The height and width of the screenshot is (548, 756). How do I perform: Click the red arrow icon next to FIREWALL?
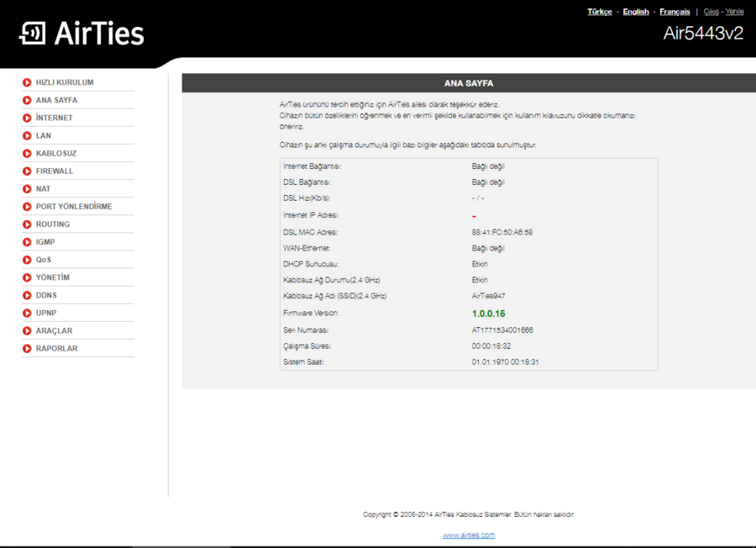[x=28, y=171]
